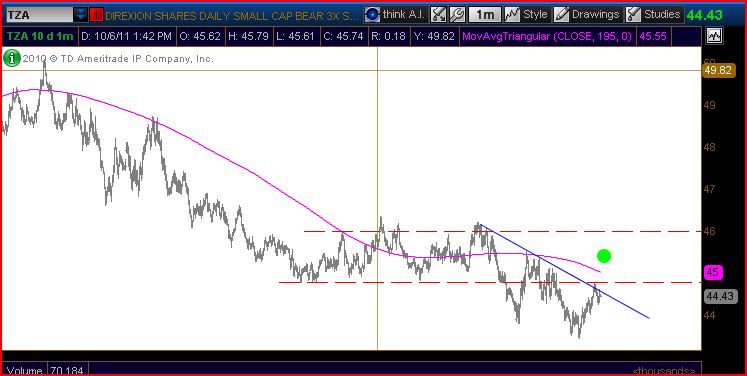Click the chart icon at top right
The width and height of the screenshot is (747, 376).
714,36
